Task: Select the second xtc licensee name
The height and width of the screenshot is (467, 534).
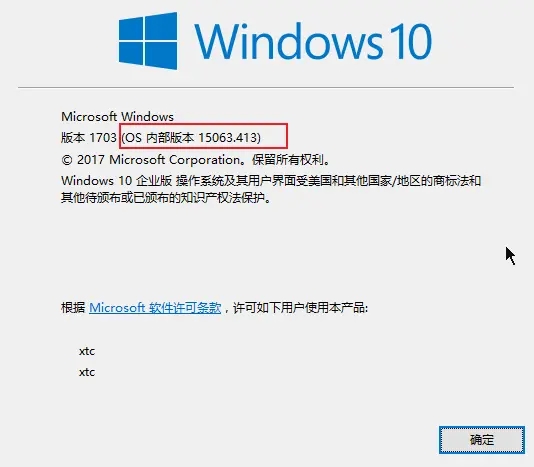Action: click(x=87, y=372)
